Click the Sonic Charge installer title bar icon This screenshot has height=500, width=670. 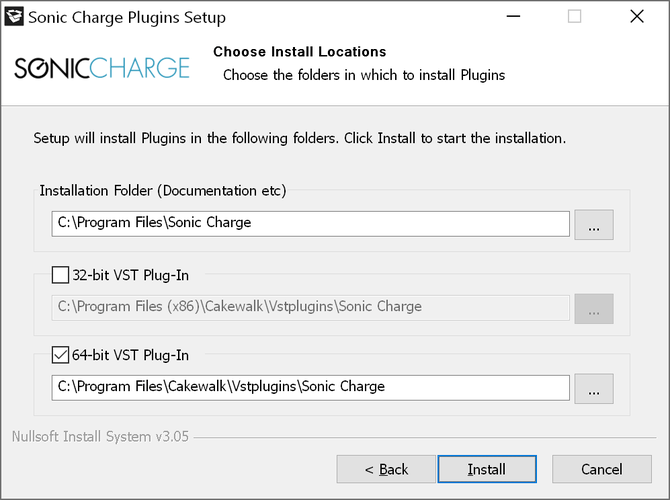tap(14, 17)
